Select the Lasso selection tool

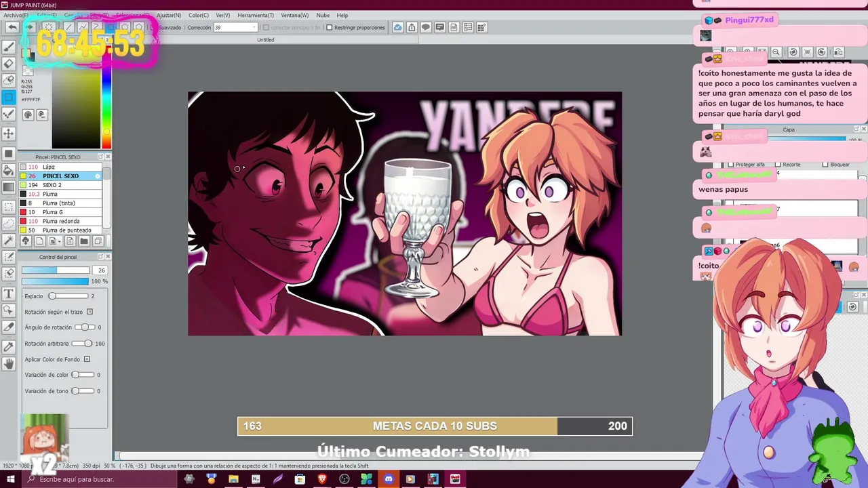(9, 224)
